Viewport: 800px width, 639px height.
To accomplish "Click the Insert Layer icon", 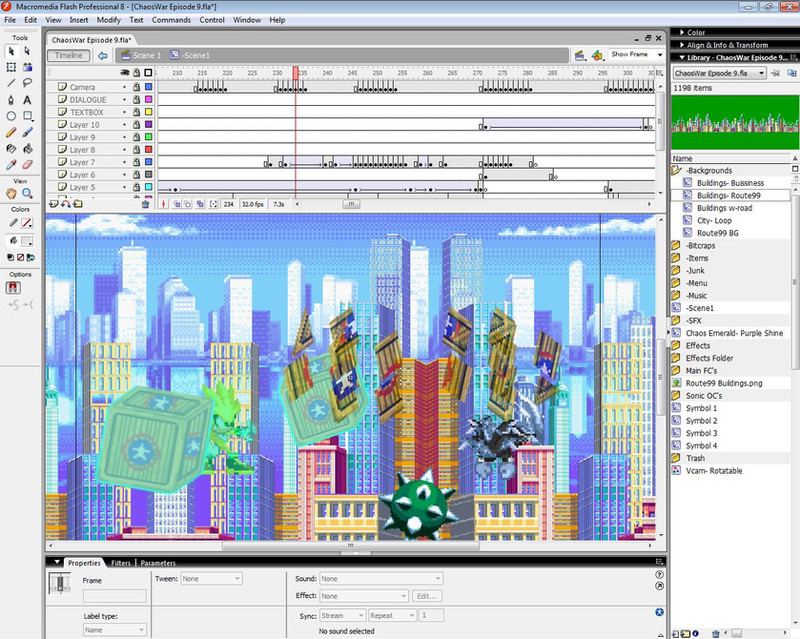I will 53,204.
